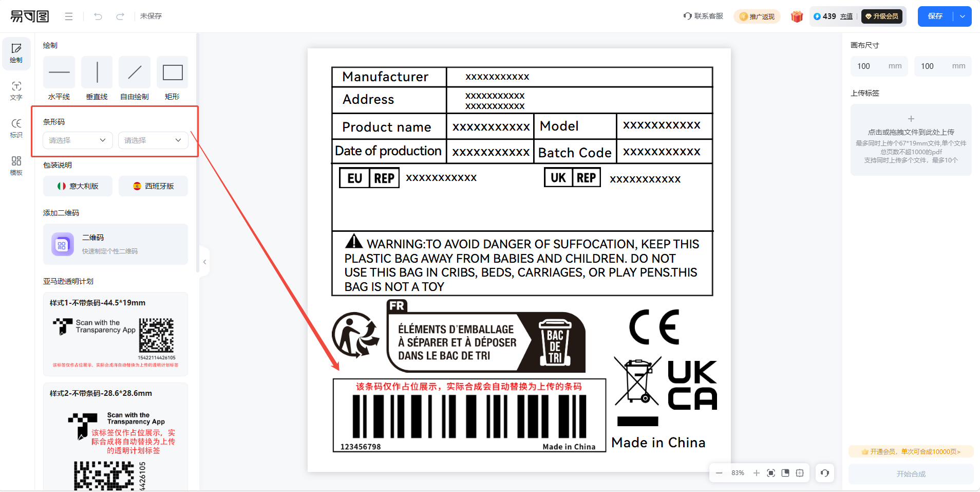Screen dimensions: 980x492
Task: Expand the arrow next to Save button
Action: [963, 16]
